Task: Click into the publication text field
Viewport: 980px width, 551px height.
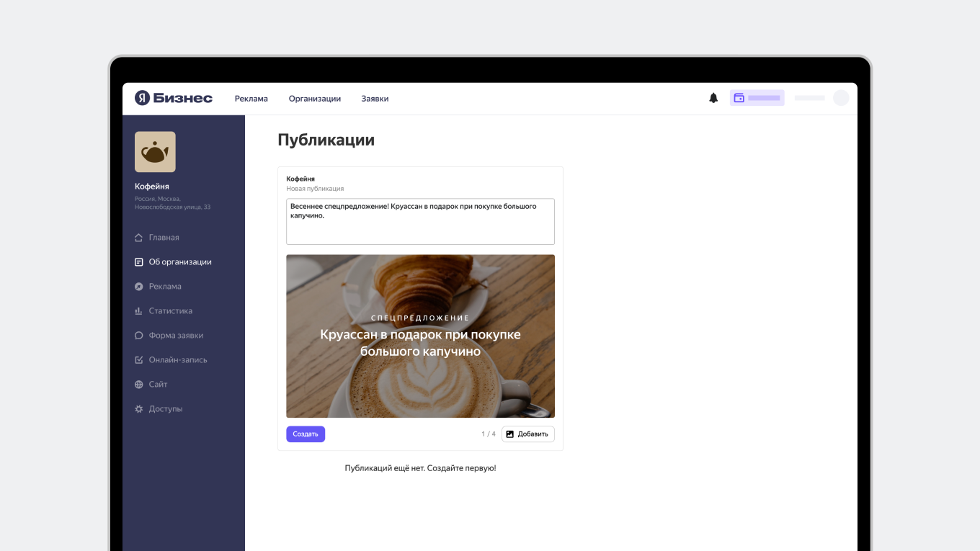Action: point(420,222)
